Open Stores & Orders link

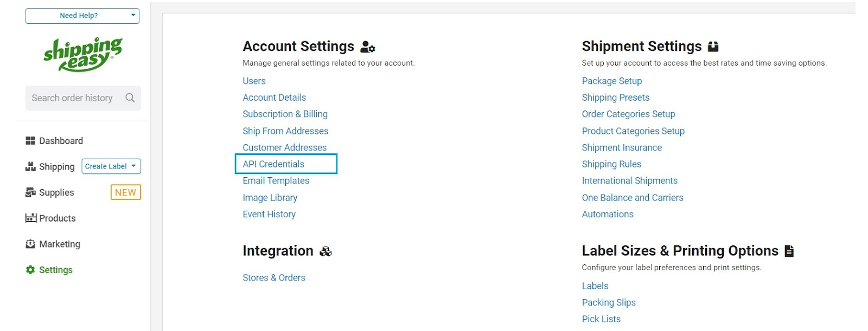(273, 278)
